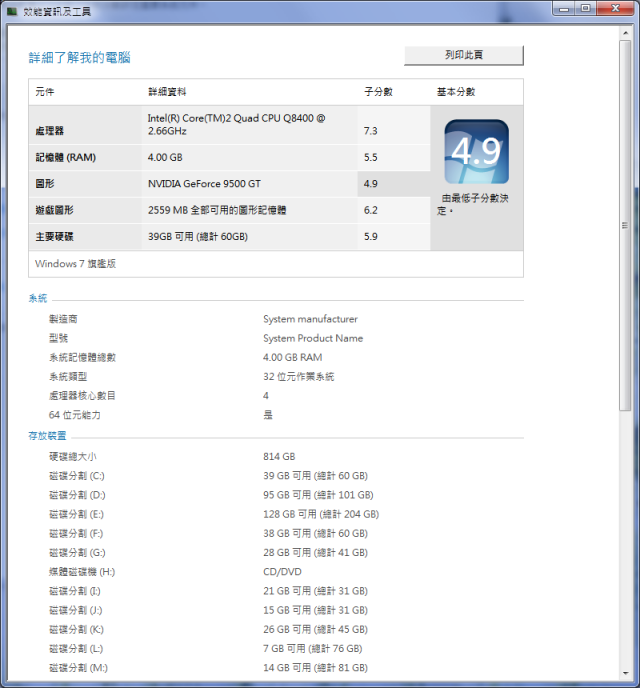
Task: Select the 處理器 row label
Action: (x=50, y=131)
